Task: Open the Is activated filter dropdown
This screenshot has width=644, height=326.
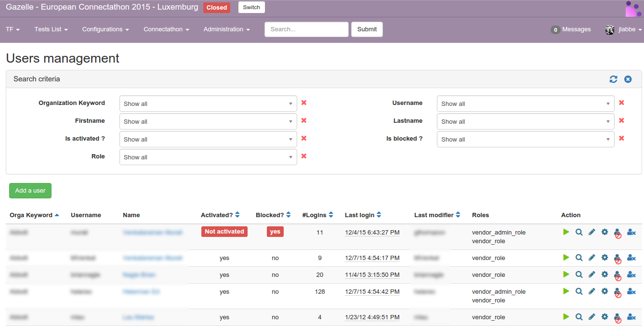Action: pos(208,139)
